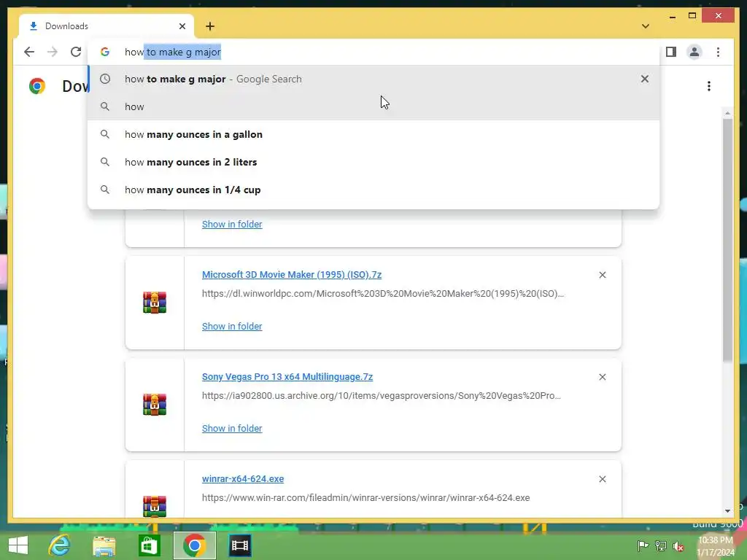Open the profile avatar menu

(694, 52)
